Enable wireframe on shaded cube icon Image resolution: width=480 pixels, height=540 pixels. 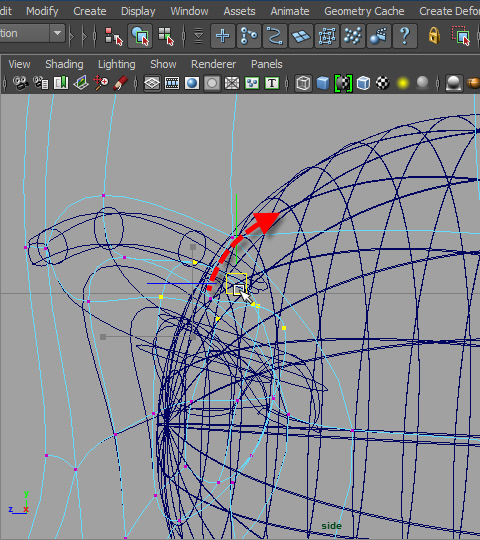363,83
